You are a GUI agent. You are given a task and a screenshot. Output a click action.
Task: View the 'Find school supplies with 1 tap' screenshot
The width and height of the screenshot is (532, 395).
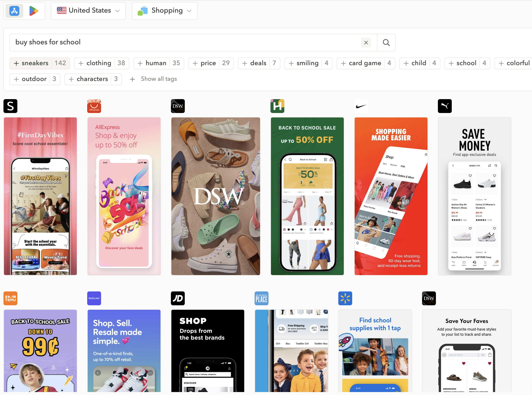point(375,351)
